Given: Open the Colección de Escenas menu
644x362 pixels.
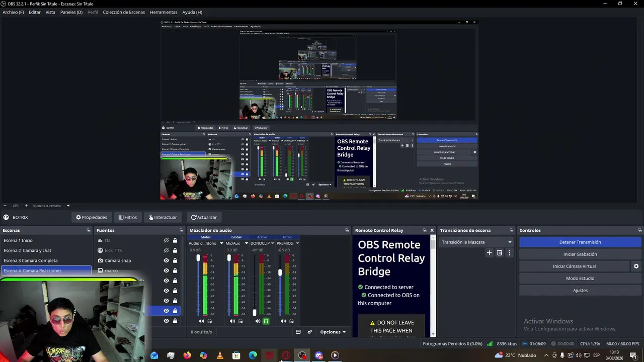Looking at the screenshot, I should [124, 12].
